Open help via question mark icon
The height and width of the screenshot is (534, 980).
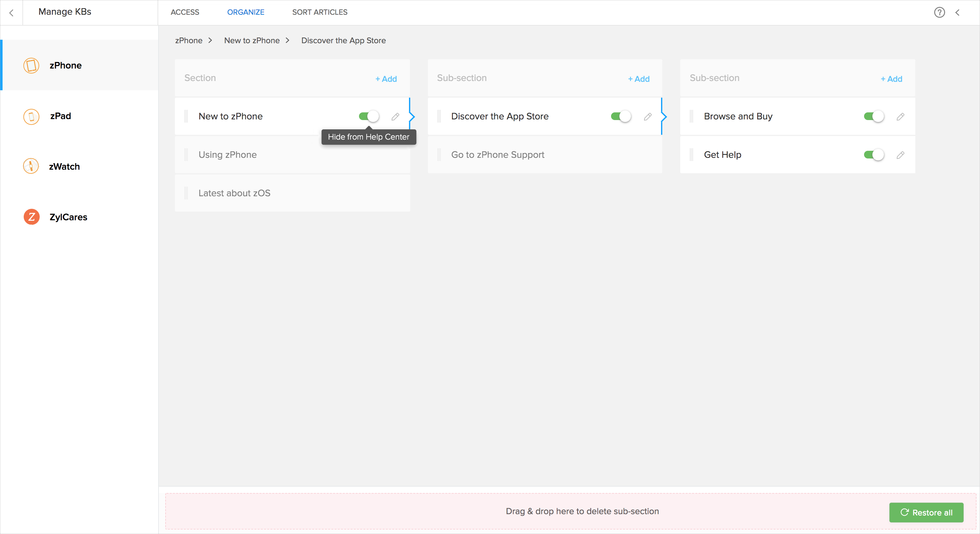click(x=939, y=12)
